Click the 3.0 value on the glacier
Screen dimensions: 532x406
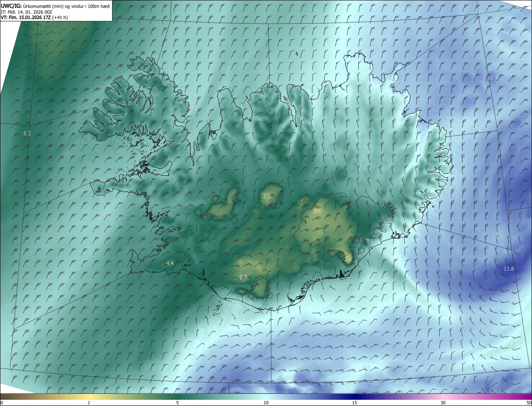266,196
